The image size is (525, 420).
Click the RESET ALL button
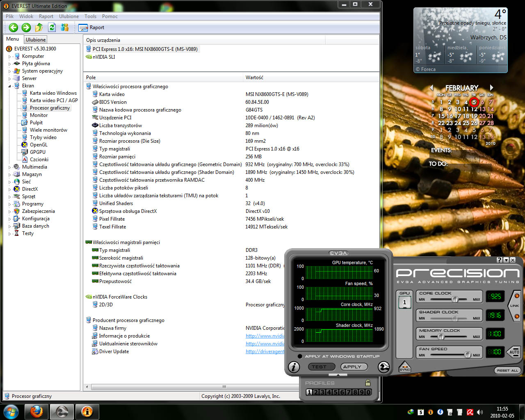pyautogui.click(x=507, y=370)
